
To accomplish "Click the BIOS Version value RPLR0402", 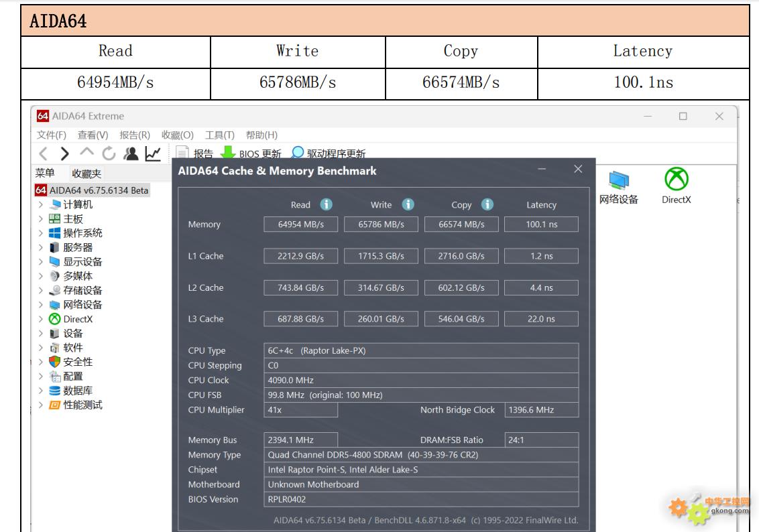I will tap(421, 499).
